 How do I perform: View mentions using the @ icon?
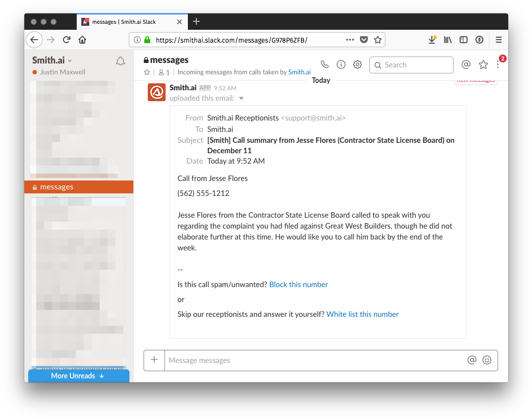coord(466,64)
